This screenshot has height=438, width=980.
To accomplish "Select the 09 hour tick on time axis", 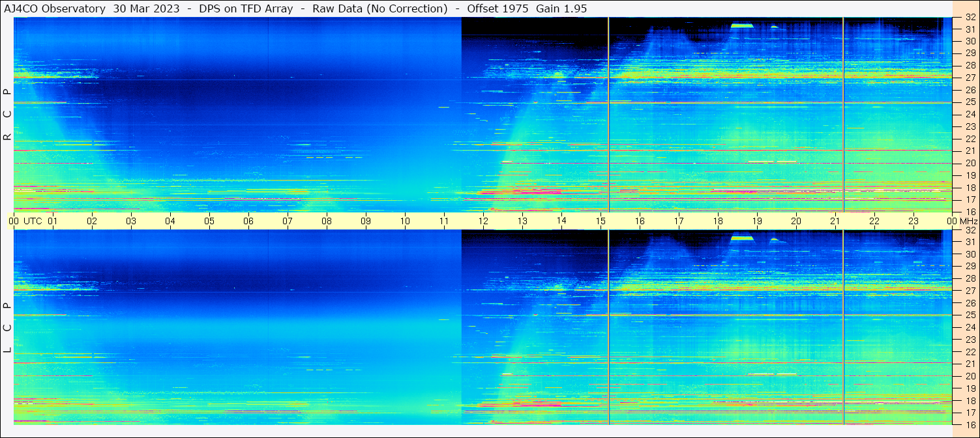I will coord(366,221).
